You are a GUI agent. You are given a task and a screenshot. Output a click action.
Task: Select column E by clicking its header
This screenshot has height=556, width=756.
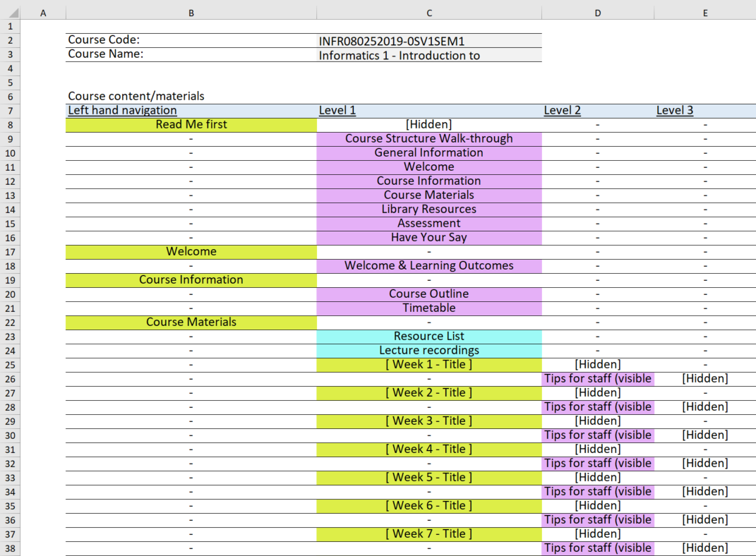pos(704,12)
